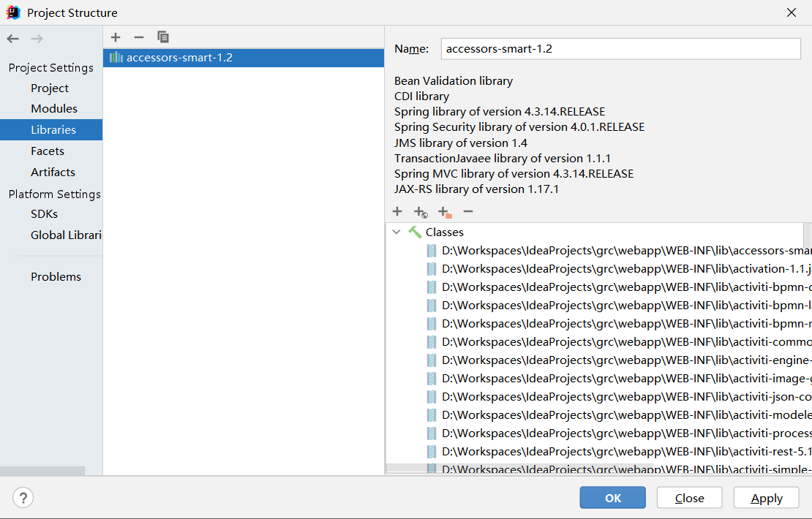Open Facets settings page
The width and height of the screenshot is (812, 519).
pos(48,151)
